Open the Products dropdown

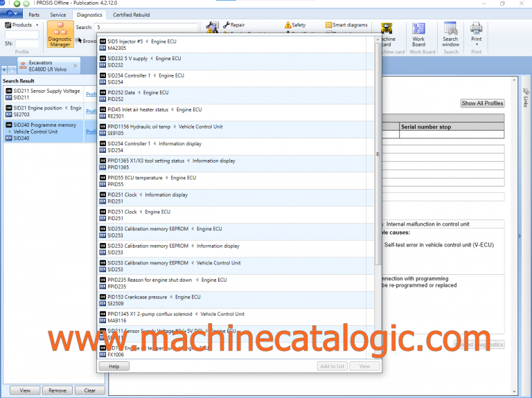pyautogui.click(x=21, y=25)
